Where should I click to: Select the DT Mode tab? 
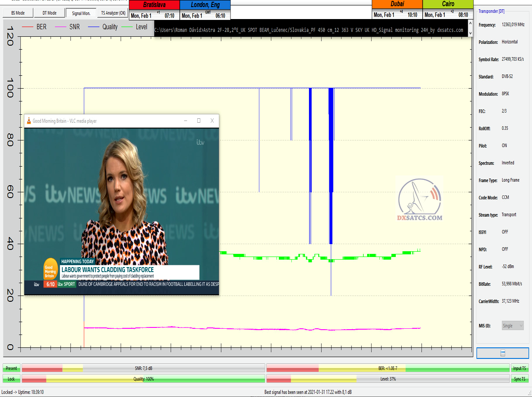(49, 13)
